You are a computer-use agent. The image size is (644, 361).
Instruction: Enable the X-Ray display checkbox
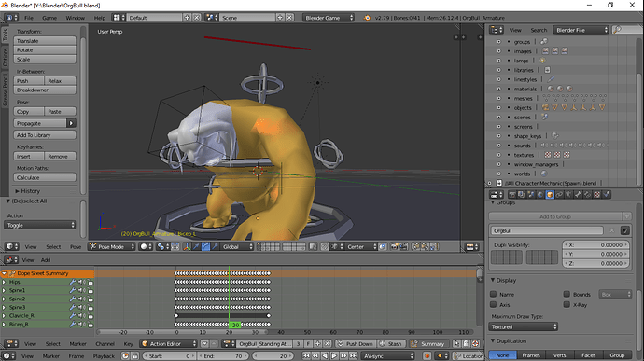tap(567, 305)
